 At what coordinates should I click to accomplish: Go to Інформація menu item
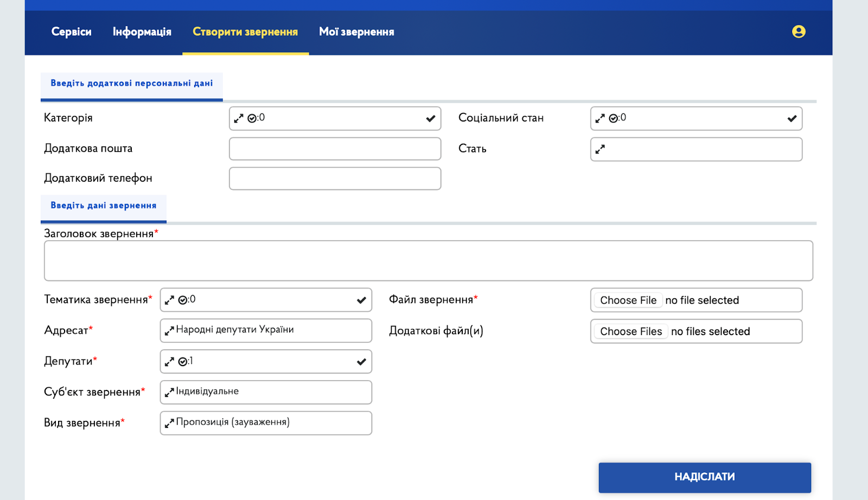142,32
